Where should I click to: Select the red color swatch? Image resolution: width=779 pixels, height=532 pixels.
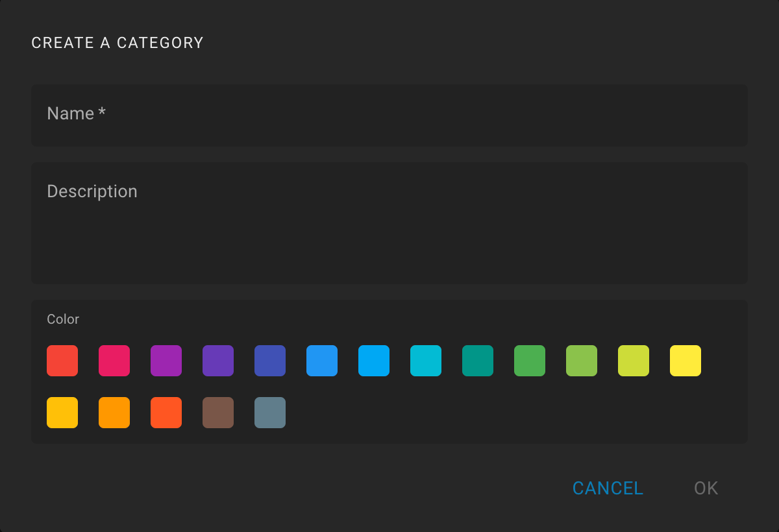(62, 361)
